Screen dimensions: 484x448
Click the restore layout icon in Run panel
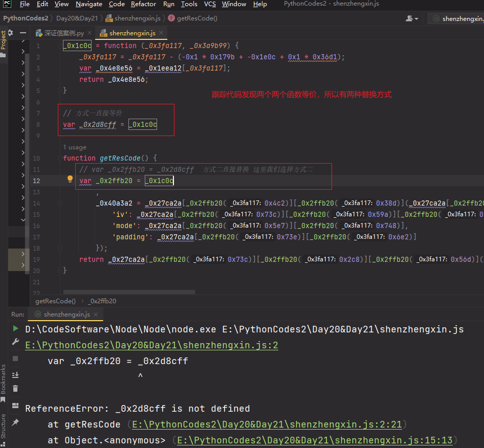pos(15,406)
